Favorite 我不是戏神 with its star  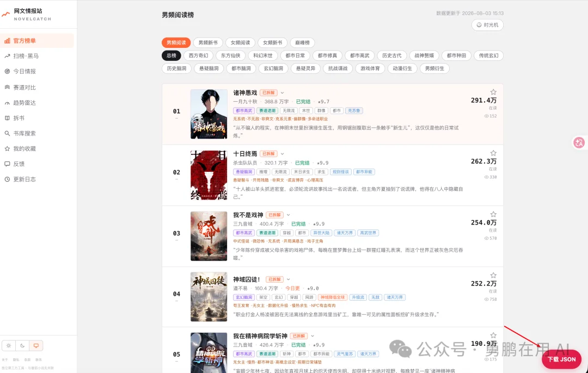click(x=493, y=215)
